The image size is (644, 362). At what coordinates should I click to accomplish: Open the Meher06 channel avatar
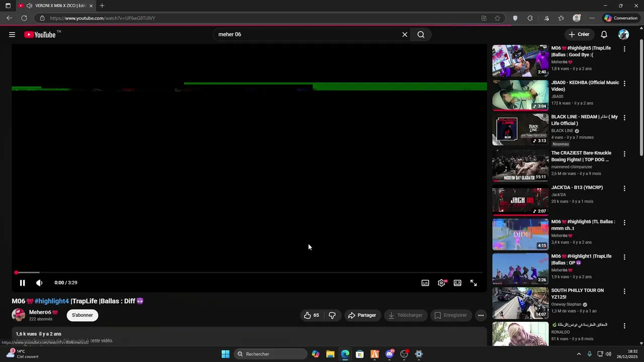click(19, 315)
